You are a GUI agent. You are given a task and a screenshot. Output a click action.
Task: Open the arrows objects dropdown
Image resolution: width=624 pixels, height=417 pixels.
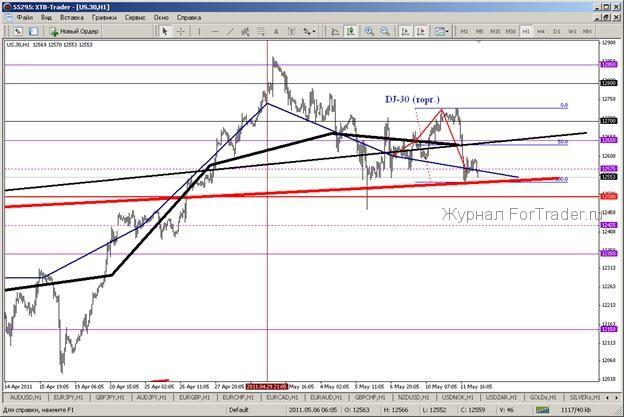pos(309,31)
